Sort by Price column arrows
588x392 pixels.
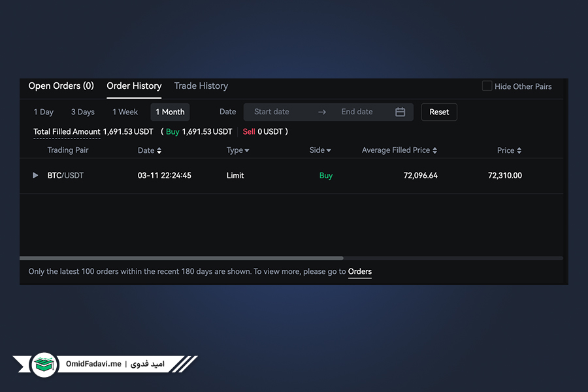tap(519, 150)
